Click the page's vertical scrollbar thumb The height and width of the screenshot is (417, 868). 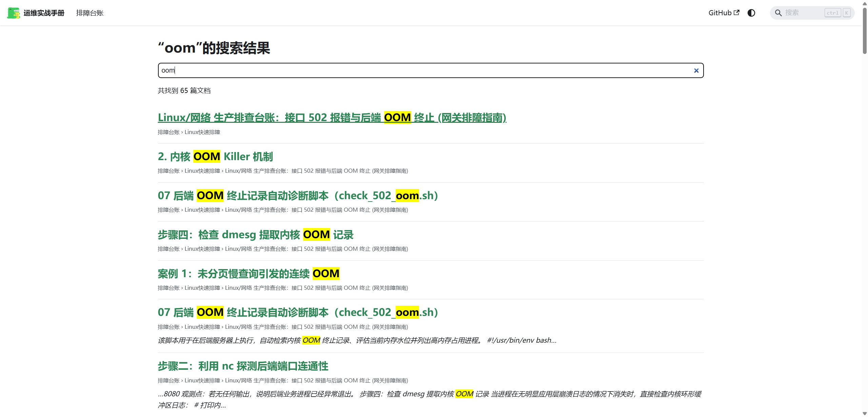[x=865, y=31]
